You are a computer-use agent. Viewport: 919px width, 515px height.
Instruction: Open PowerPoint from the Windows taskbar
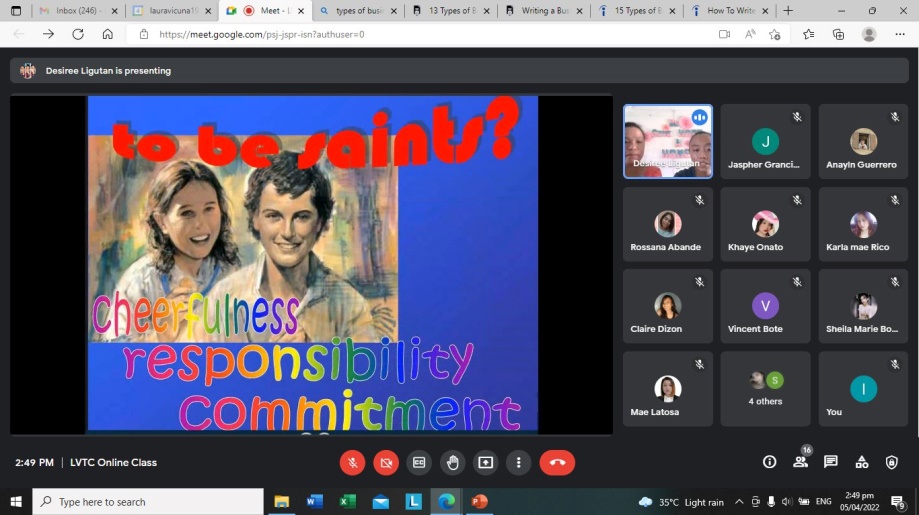(479, 501)
